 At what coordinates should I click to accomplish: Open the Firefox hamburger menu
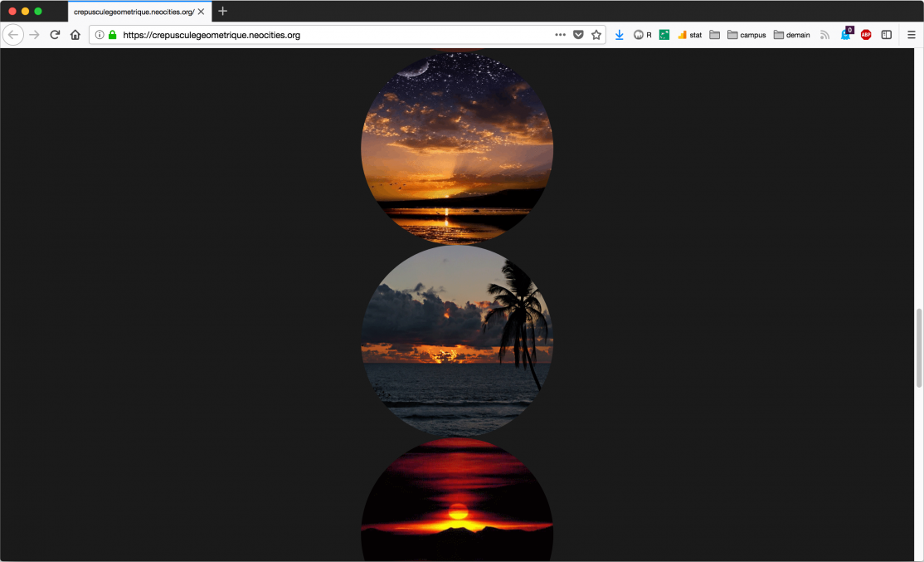[x=911, y=35]
